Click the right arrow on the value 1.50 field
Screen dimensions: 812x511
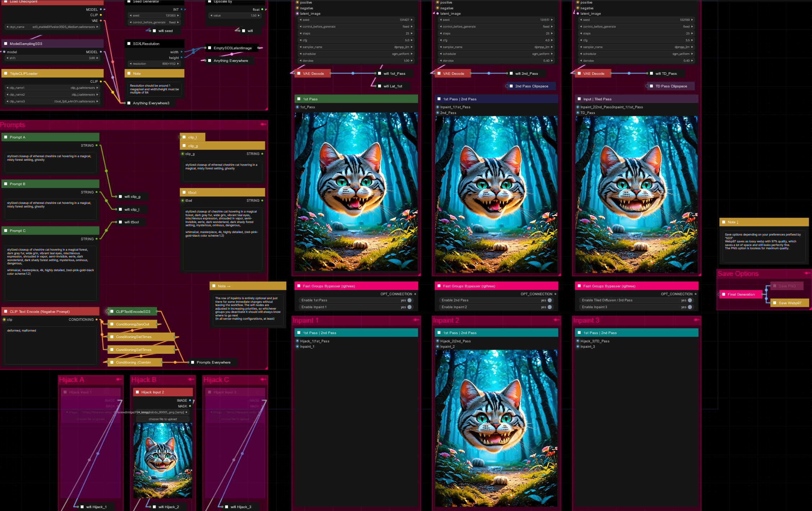pos(259,15)
